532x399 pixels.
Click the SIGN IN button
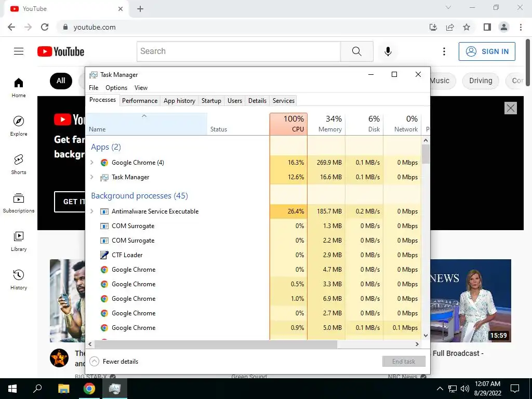[487, 51]
